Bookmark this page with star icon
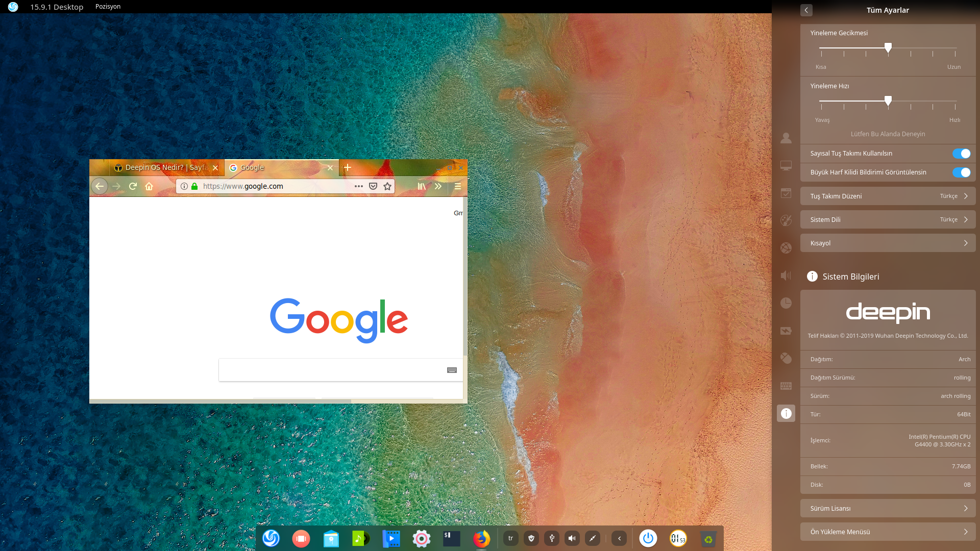980x551 pixels. tap(387, 186)
